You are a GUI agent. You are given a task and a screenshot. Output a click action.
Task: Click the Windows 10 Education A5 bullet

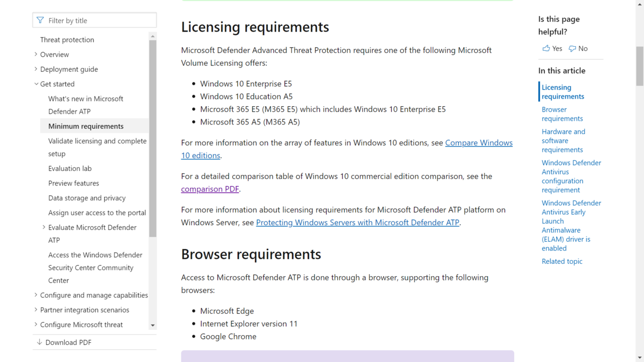[246, 97]
